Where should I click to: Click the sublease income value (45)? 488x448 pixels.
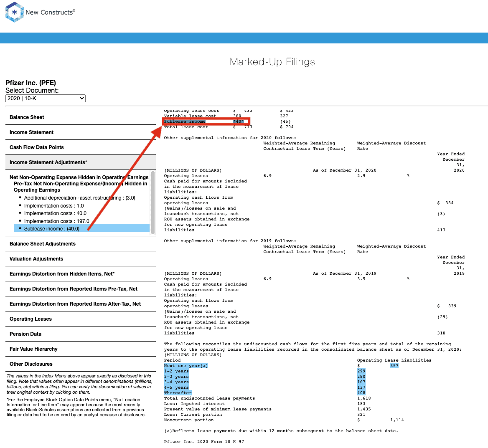285,121
